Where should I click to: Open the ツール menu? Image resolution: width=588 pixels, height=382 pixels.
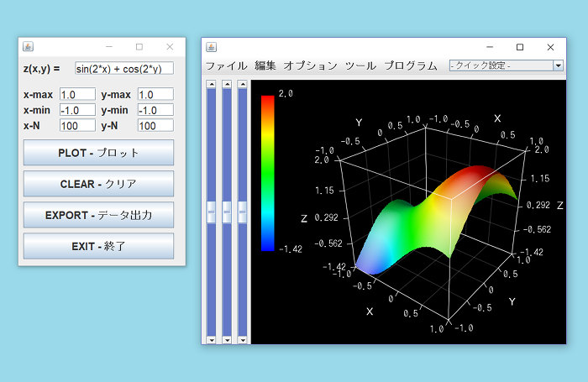pyautogui.click(x=360, y=65)
